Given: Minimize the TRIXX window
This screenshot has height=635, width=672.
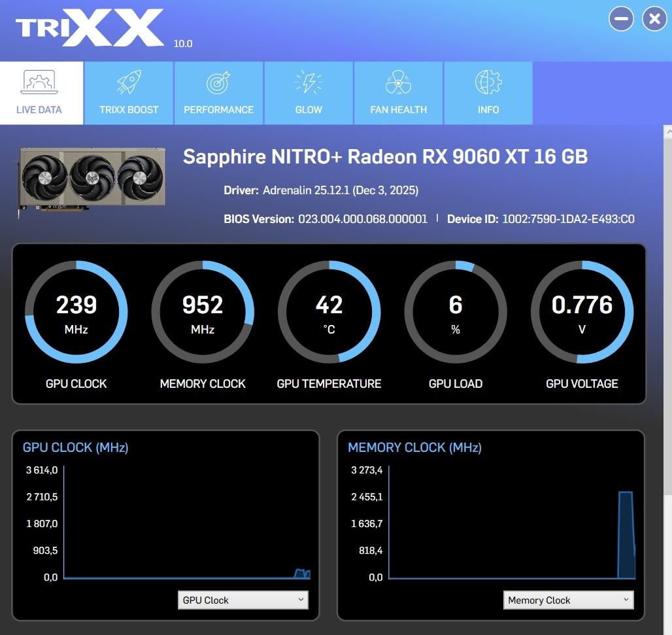Looking at the screenshot, I should point(621,19).
